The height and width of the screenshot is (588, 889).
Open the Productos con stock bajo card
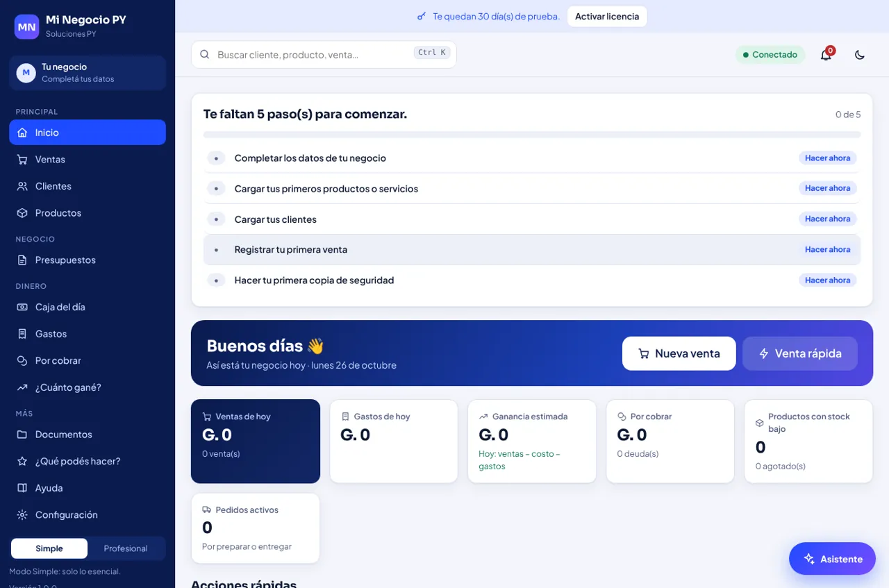[808, 441]
